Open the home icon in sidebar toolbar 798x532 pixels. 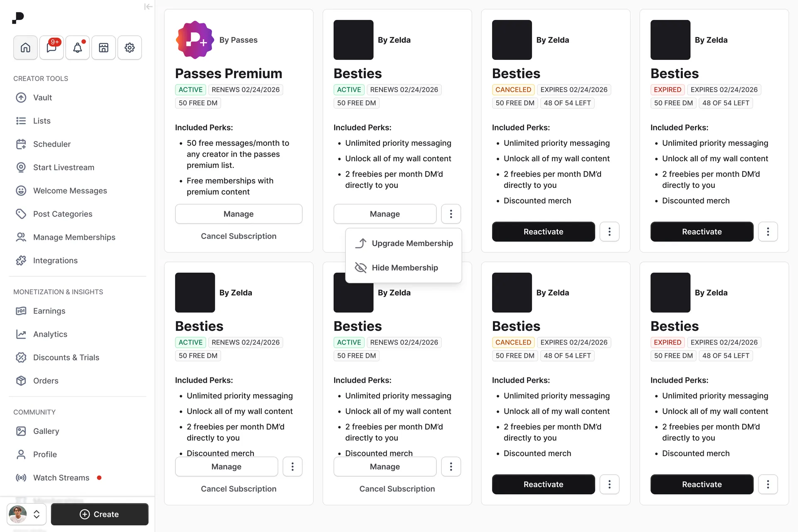pos(25,48)
